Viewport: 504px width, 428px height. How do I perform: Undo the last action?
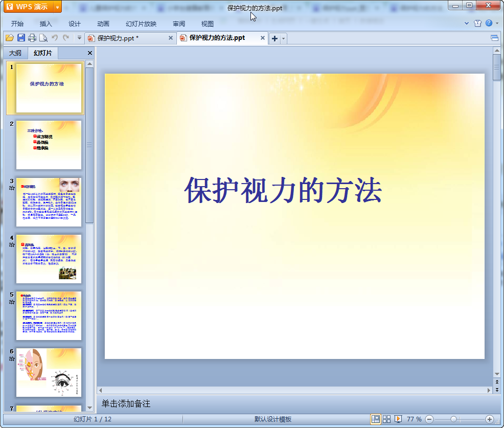coord(55,38)
